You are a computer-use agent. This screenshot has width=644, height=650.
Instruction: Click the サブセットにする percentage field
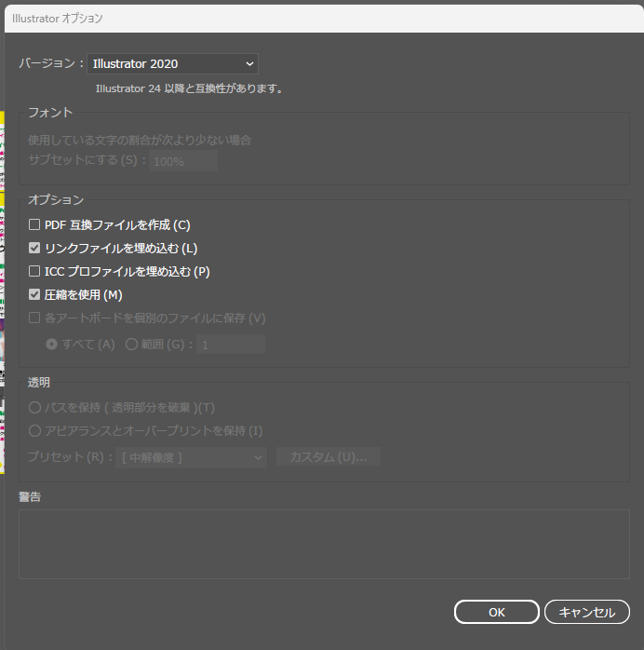click(x=183, y=161)
